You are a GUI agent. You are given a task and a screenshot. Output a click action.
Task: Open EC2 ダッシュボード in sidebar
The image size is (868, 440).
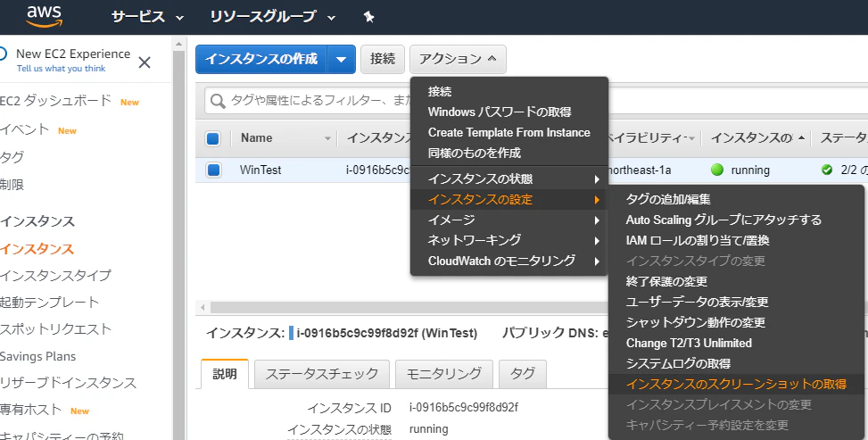pos(55,101)
